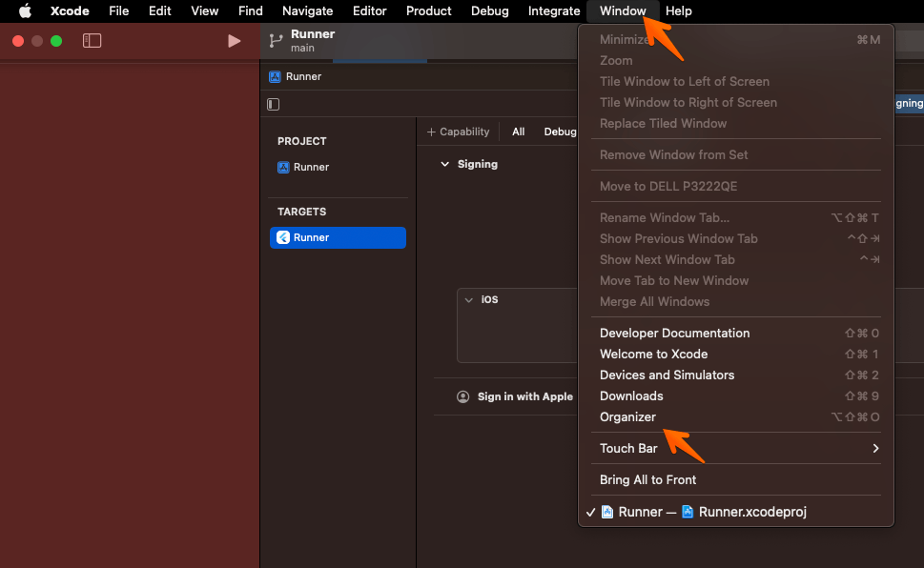Run the project with the play button
Screen dimensions: 924x568
tap(234, 41)
